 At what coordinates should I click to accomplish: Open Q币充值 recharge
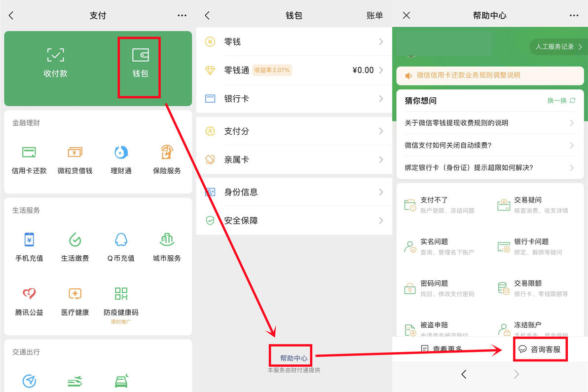121,247
